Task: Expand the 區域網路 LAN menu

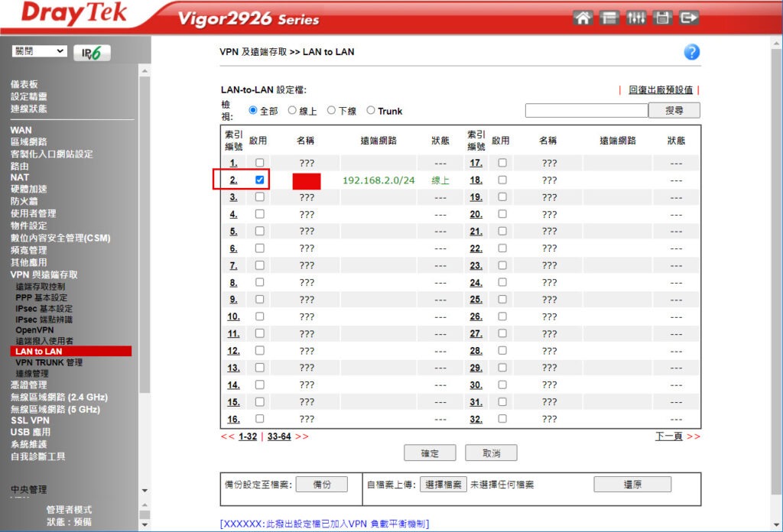Action: 28,141
